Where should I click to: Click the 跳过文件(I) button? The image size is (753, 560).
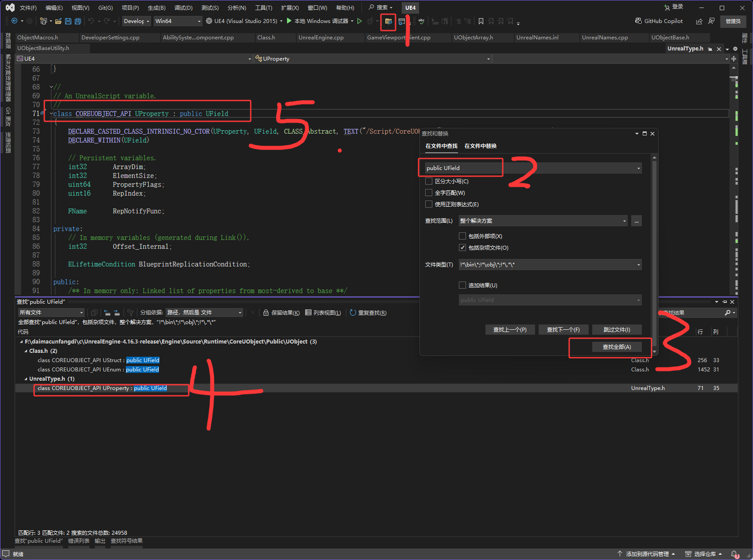617,329
